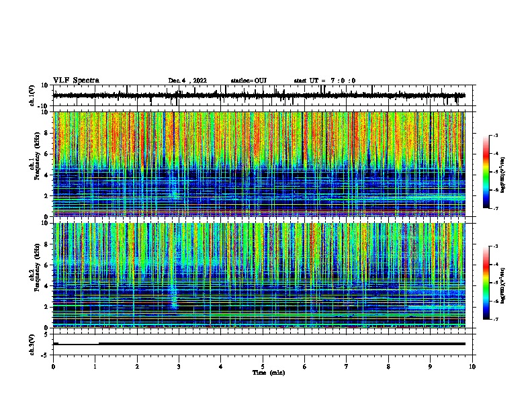Click the "ch.1(V)" axis label
Image resolution: width=532 pixels, height=411 pixels.
(x=32, y=95)
